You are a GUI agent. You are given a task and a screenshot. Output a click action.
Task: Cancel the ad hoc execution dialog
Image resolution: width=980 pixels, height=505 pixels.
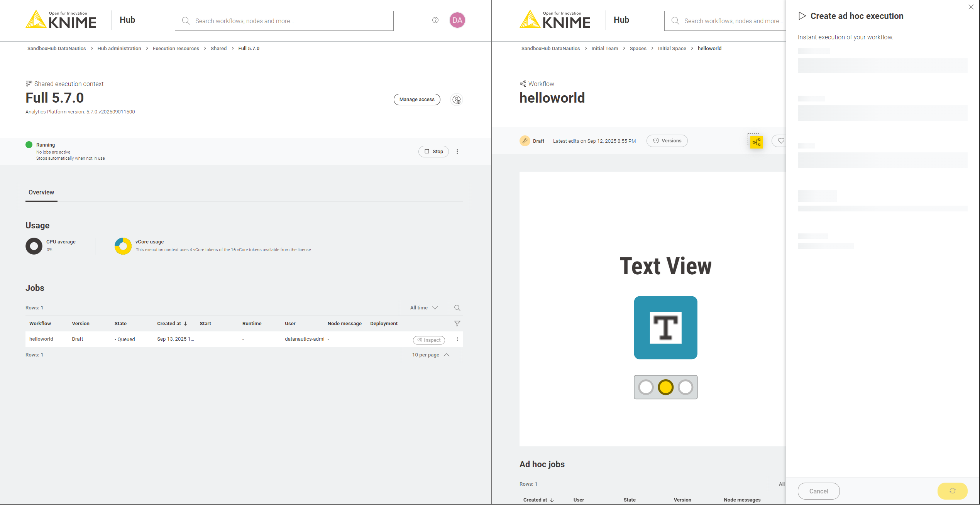[x=818, y=491]
